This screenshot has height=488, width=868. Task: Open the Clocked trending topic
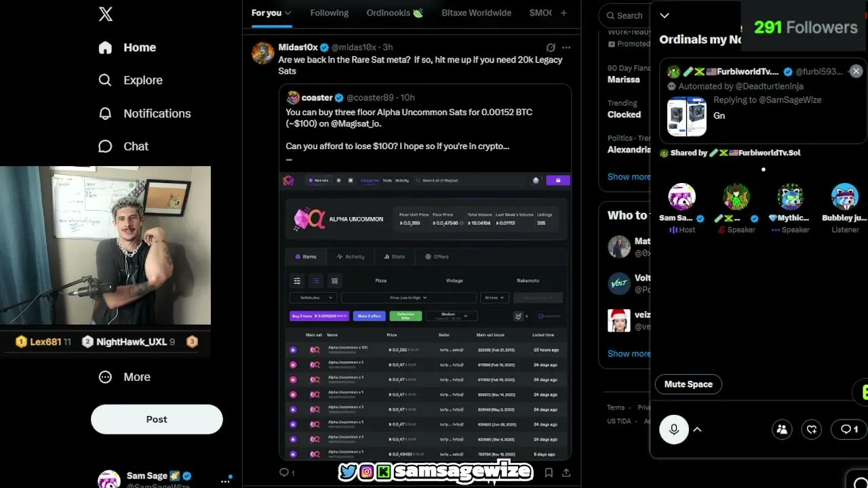tap(624, 115)
